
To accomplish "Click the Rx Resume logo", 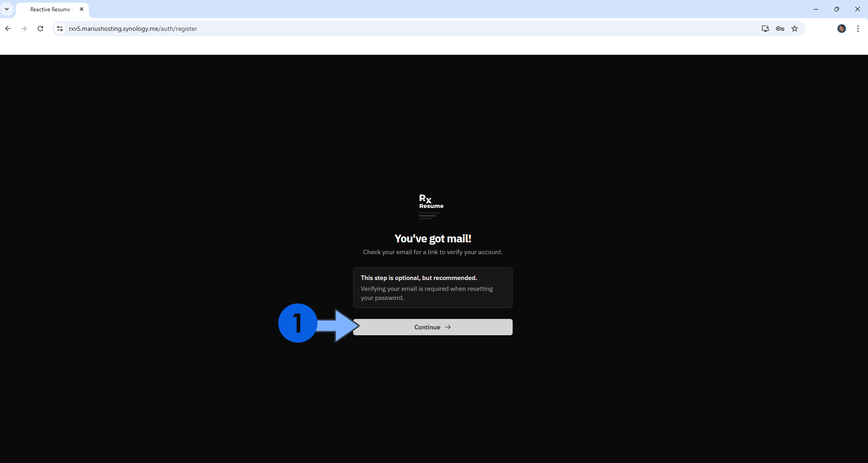I will (431, 206).
